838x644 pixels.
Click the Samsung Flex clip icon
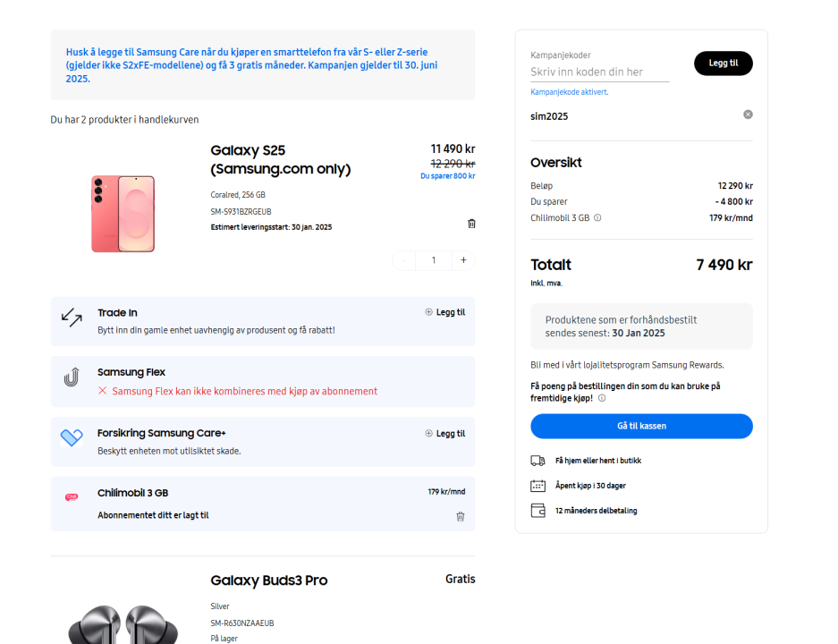(x=72, y=377)
